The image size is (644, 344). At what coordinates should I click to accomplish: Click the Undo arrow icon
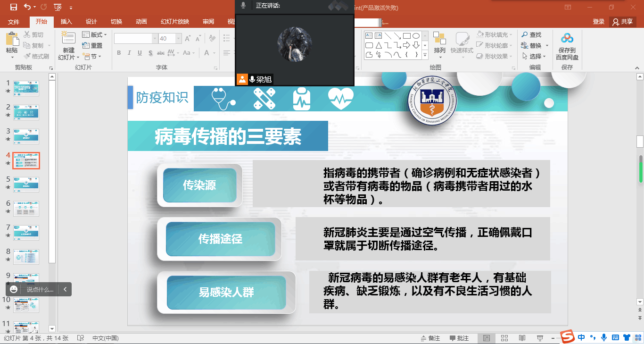(x=27, y=7)
